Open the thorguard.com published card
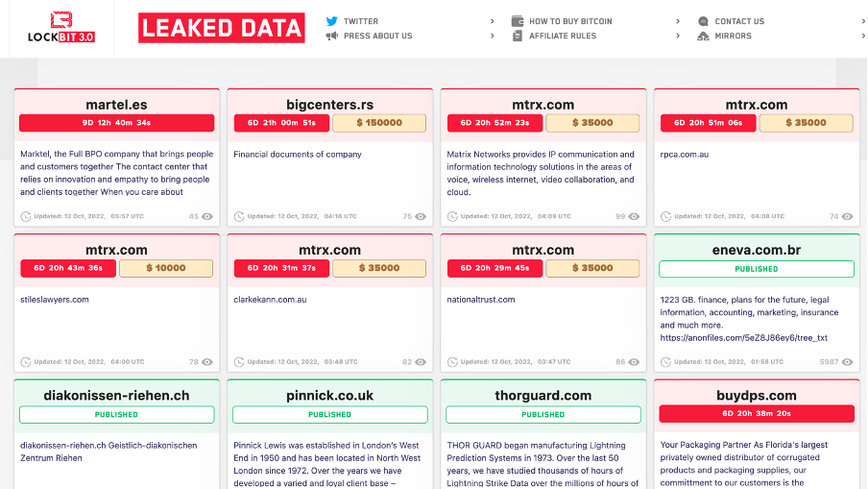Screen dimensions: 868x489 (542, 395)
